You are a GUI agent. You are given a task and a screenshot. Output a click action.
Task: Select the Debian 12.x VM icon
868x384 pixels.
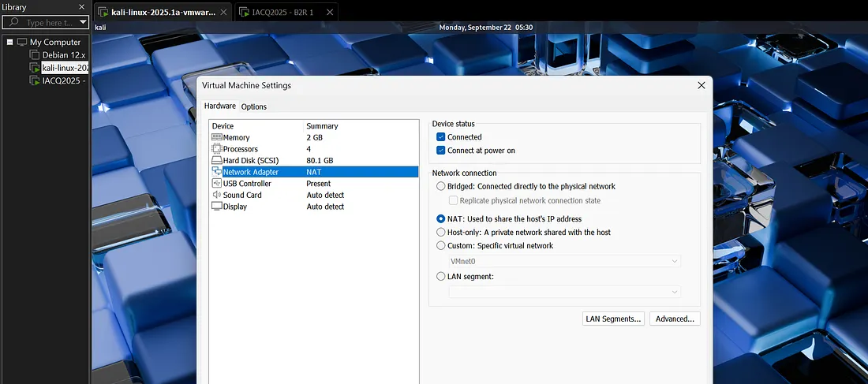tap(35, 55)
